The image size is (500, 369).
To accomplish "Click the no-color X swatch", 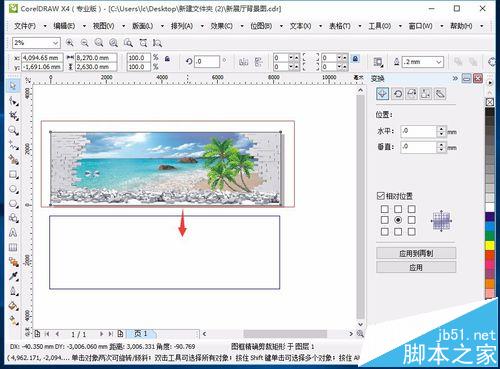I will click(490, 102).
